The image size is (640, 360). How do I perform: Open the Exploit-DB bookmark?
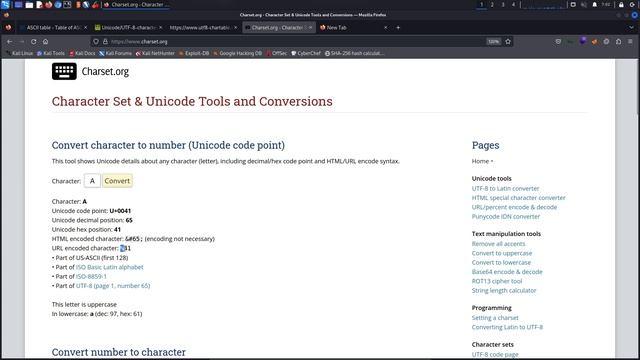[x=194, y=53]
